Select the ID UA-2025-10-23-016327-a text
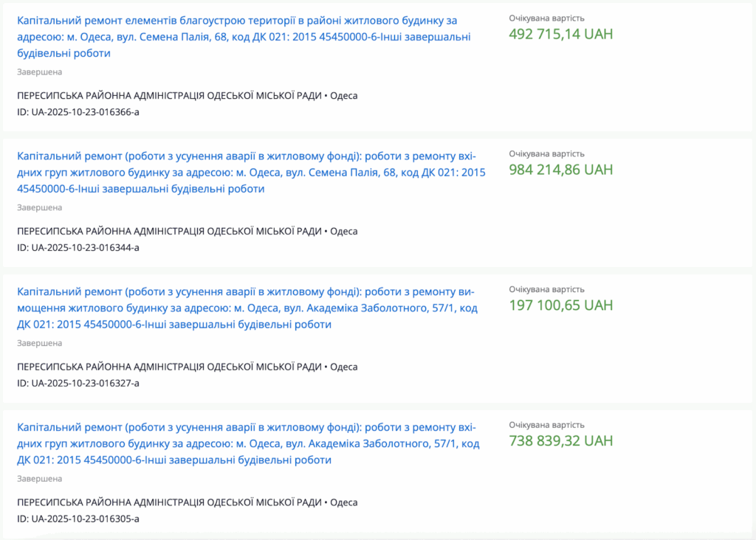Image resolution: width=756 pixels, height=540 pixels. tap(78, 383)
